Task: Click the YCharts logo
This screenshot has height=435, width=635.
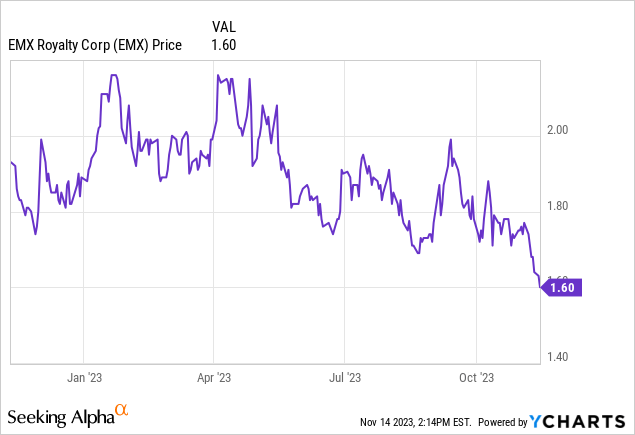Action: pos(577,422)
